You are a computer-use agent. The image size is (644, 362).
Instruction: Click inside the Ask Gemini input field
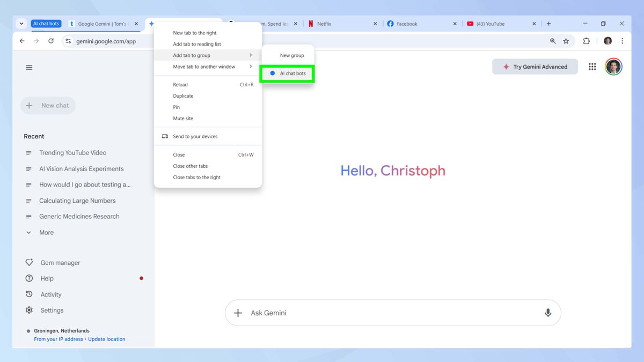tap(376, 312)
